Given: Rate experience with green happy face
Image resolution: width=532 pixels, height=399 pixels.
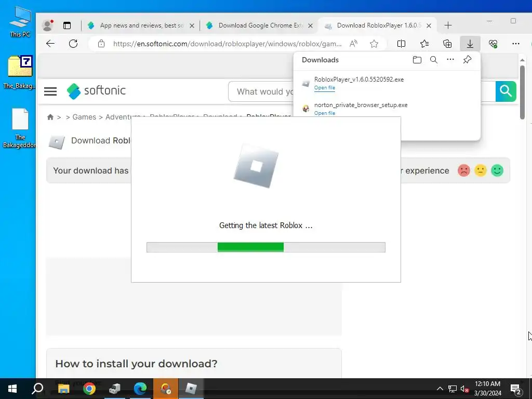Looking at the screenshot, I should [497, 170].
